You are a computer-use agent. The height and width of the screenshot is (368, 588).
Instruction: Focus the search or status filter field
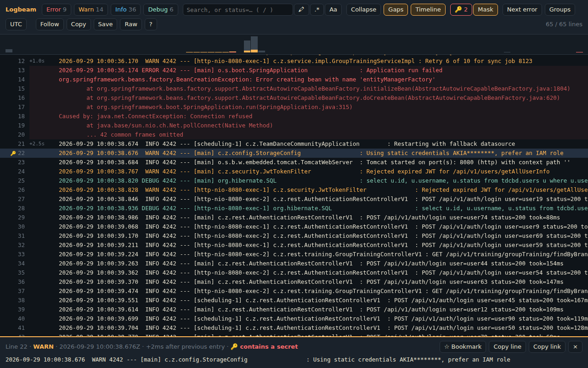point(237,10)
